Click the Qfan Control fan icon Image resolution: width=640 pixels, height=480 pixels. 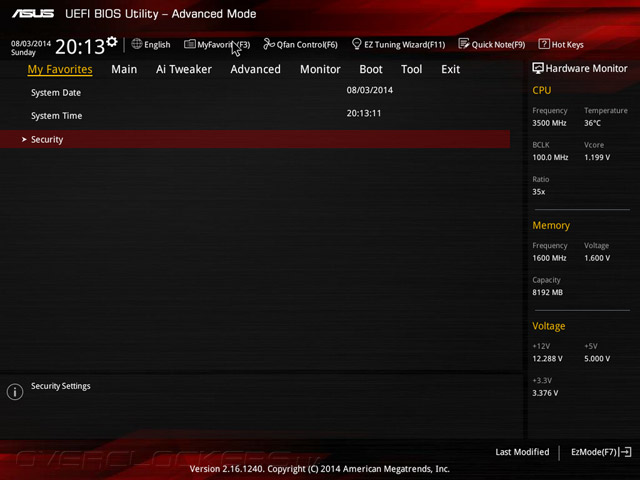(269, 44)
